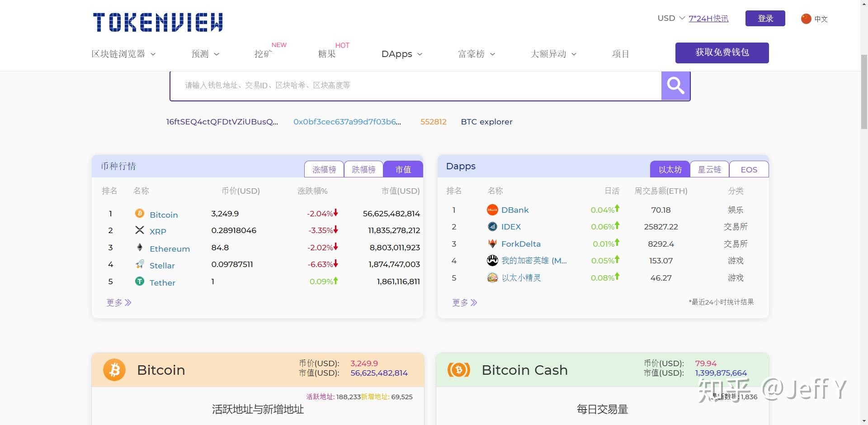Select the 以太坊 Dapps tab
The image size is (868, 425).
click(670, 169)
